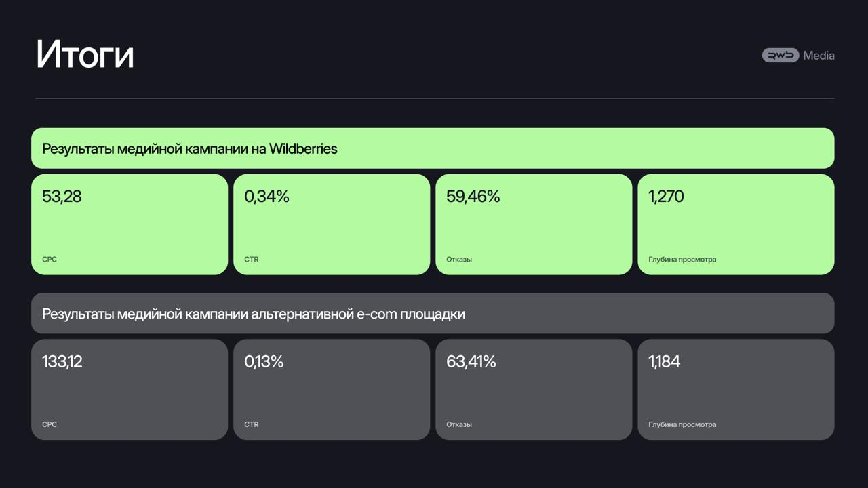The image size is (868, 488).
Task: Click the "Media" text beside the logo
Action: (x=818, y=56)
